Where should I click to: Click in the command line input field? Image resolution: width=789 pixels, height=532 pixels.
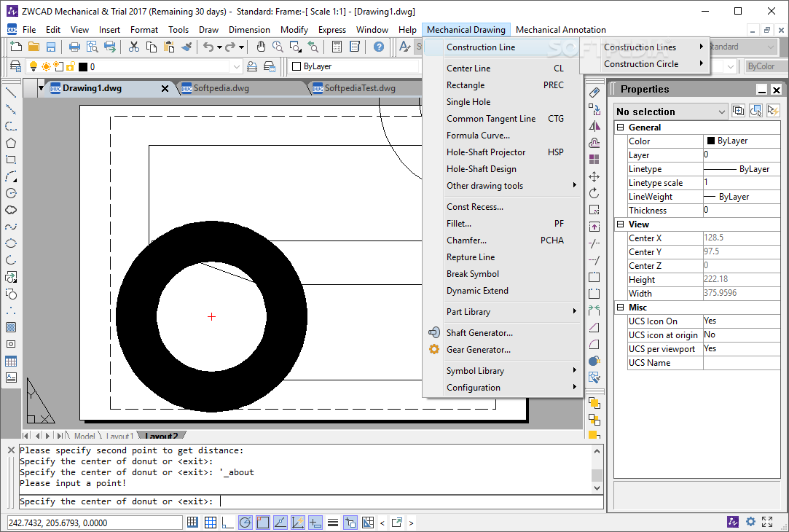coord(311,501)
